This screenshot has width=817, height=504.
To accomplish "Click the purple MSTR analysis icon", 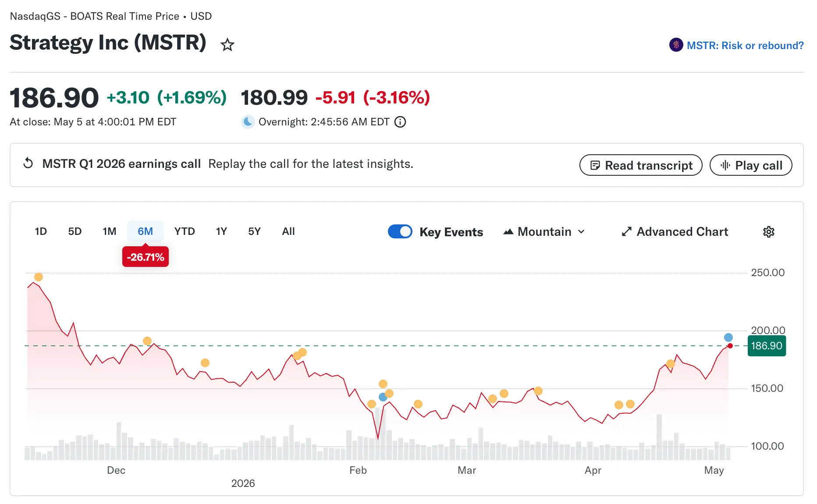I will [676, 45].
